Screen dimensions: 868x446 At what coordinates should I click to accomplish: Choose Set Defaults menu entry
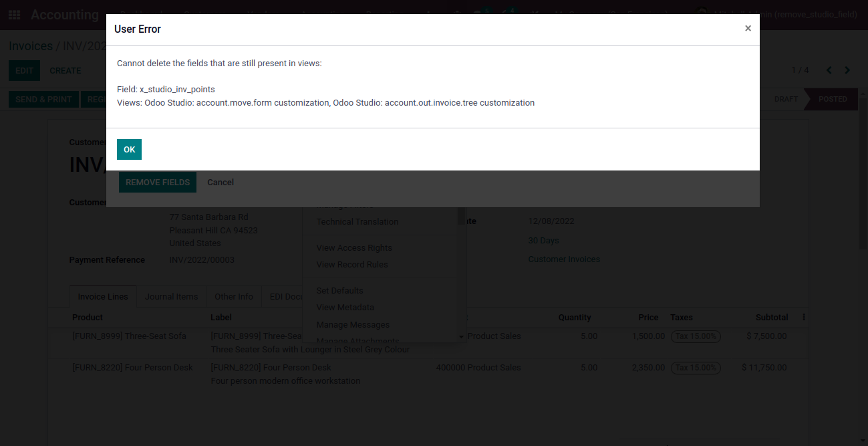(x=339, y=290)
